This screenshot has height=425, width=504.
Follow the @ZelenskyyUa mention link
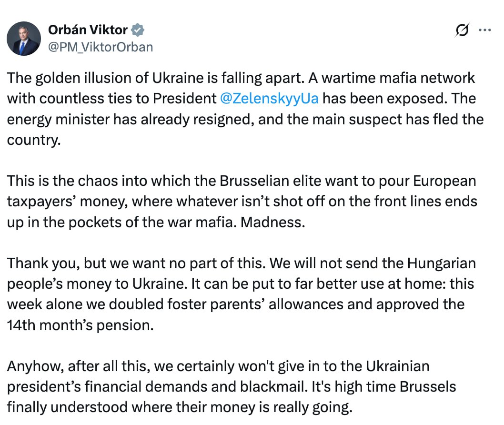point(269,98)
